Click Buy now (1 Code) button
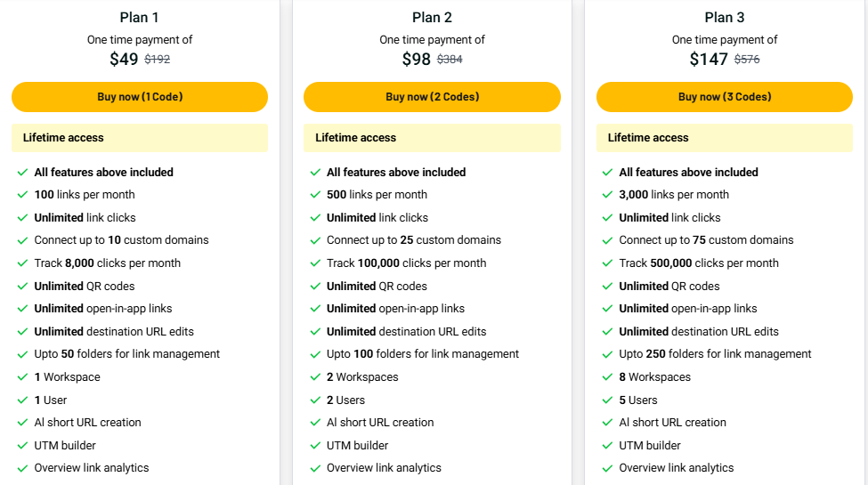This screenshot has width=868, height=485. (140, 97)
